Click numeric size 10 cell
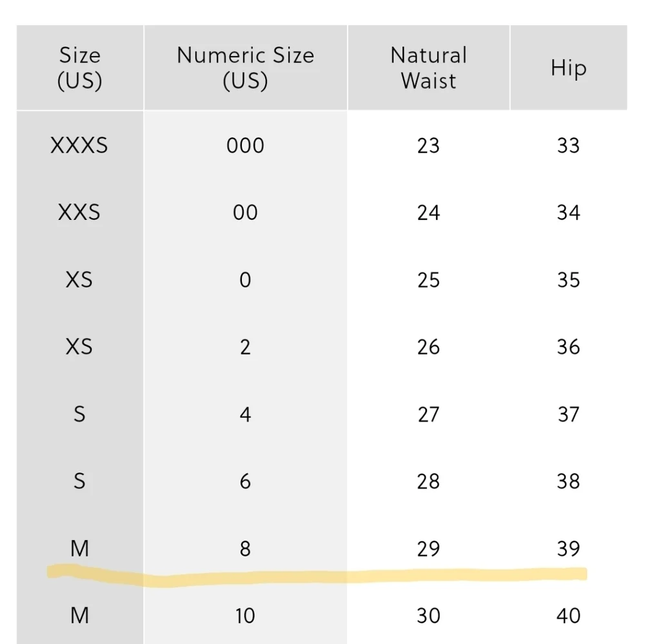This screenshot has height=644, width=645. point(245,616)
